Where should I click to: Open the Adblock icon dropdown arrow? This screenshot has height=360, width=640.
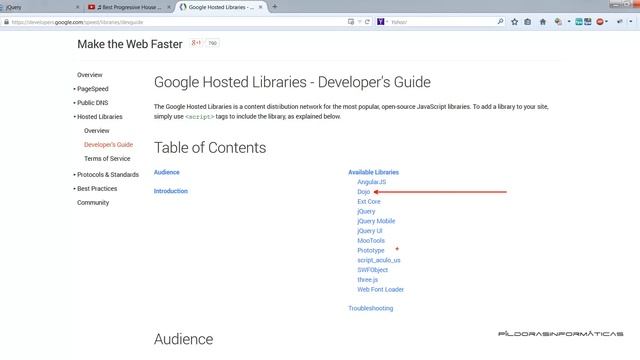click(x=607, y=22)
